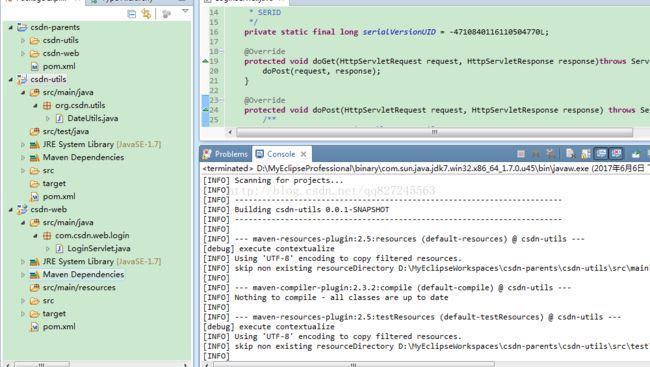This screenshot has height=367, width=650.
Task: Expand JRE System Library in csdn-utils
Action: [23, 144]
